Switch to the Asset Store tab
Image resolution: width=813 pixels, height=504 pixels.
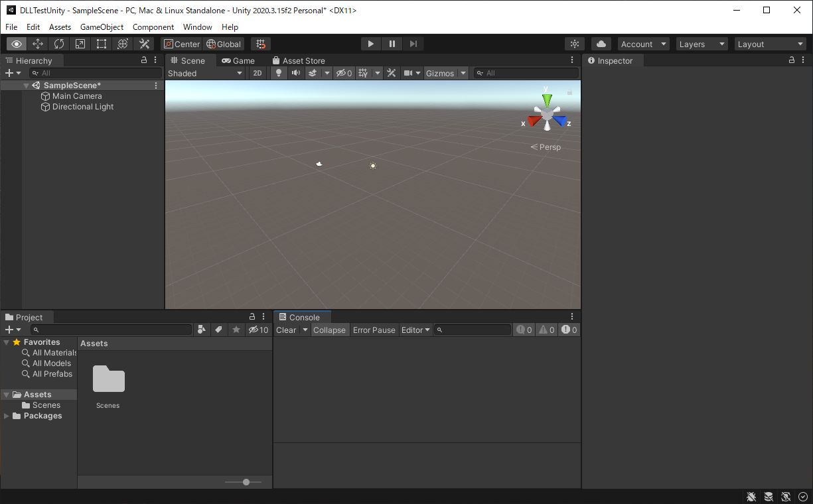point(299,60)
